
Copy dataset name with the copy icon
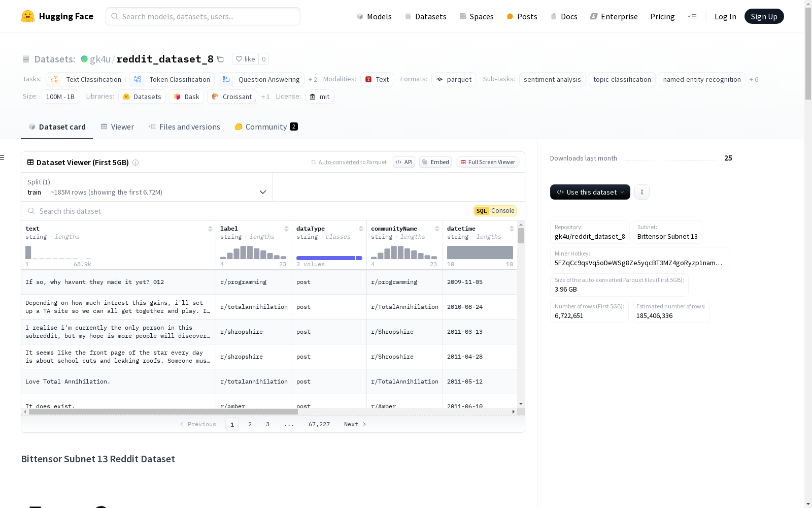tap(220, 59)
